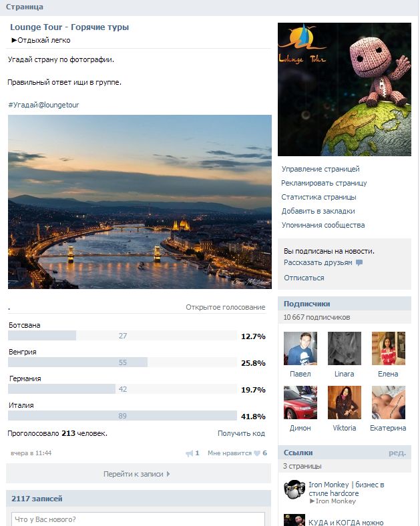
Task: Click speech bubble icon beside Рассказать друзьям
Action: [x=359, y=262]
